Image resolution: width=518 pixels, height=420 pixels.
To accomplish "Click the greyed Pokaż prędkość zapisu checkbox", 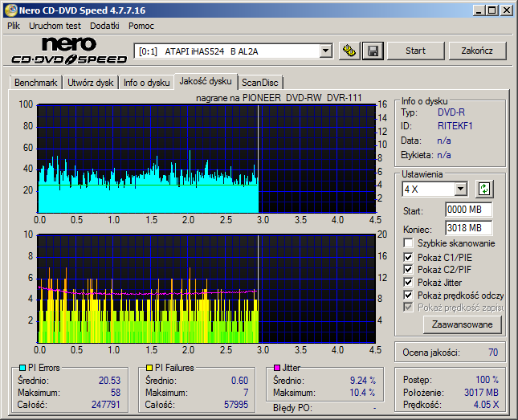I will coord(408,308).
